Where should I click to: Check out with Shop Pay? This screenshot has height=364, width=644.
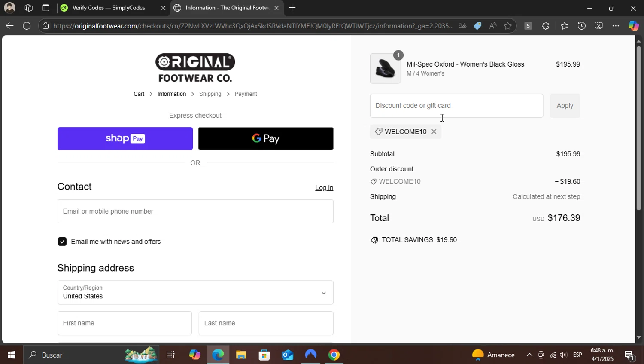pos(125,138)
